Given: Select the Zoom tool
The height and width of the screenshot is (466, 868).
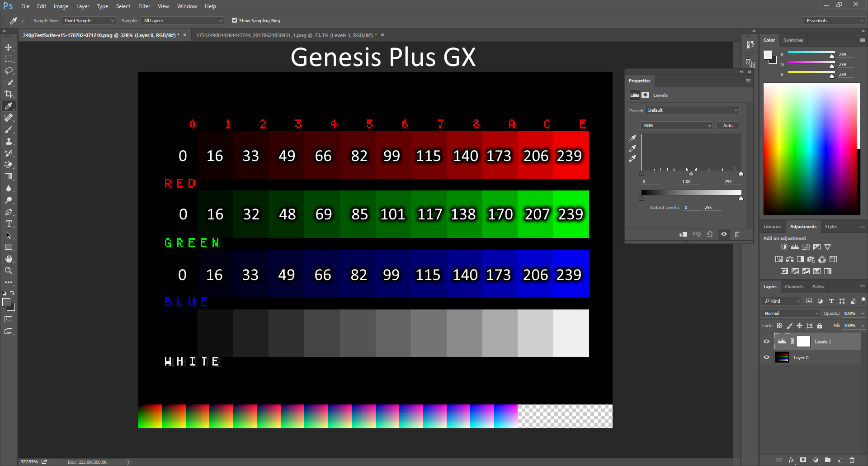Looking at the screenshot, I should tap(9, 271).
